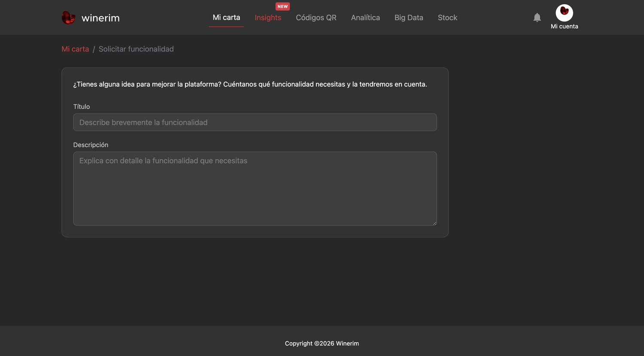Focus the Título input field
This screenshot has width=644, height=356.
click(255, 122)
